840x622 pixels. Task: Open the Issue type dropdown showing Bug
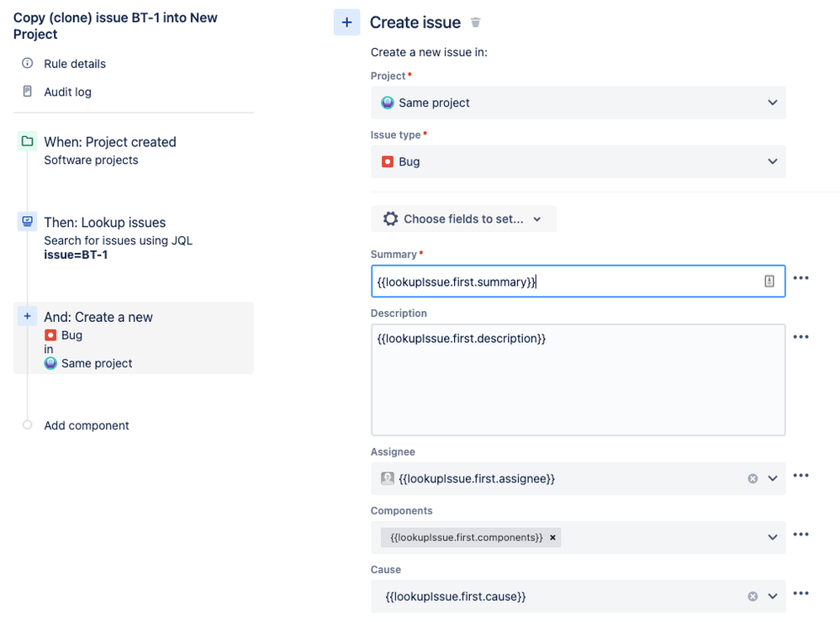point(773,161)
